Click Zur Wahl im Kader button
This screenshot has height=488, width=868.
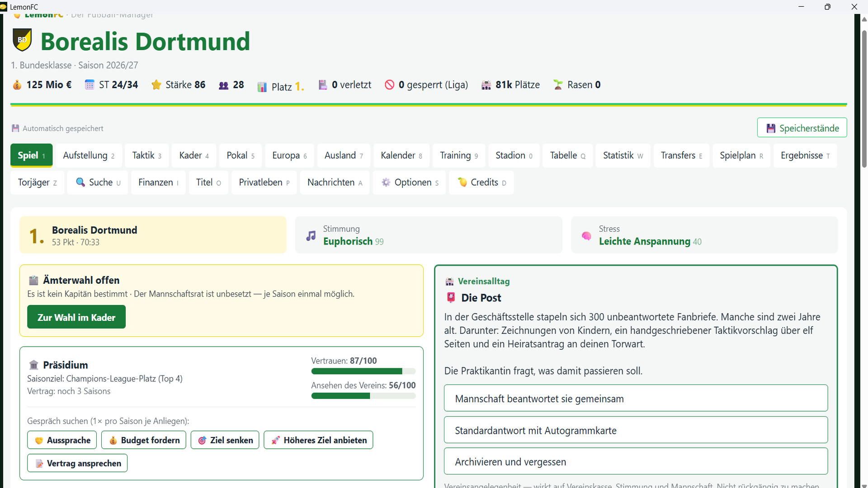[x=76, y=317]
